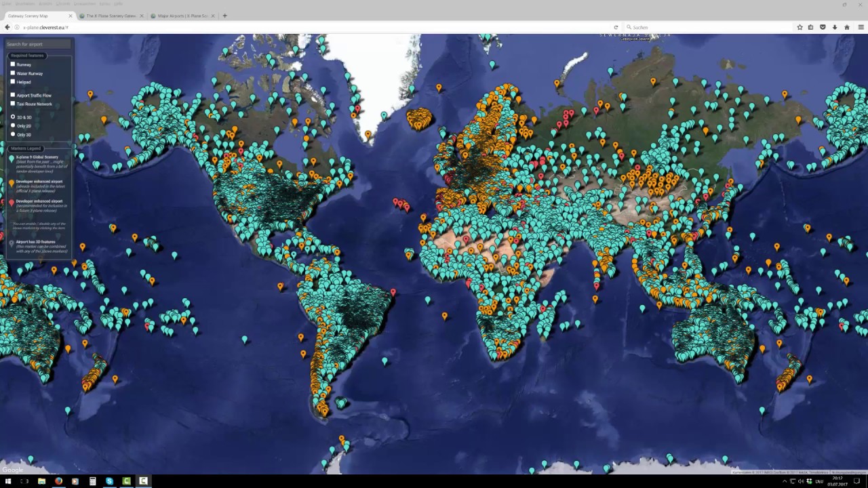Select the 2D & 3D radio button
Screen dimensions: 868x488
[x=12, y=117]
